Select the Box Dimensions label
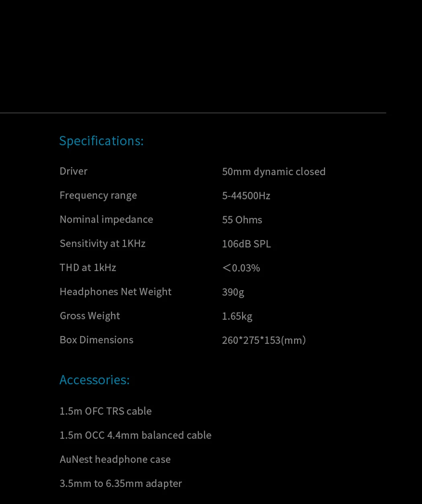 96,340
